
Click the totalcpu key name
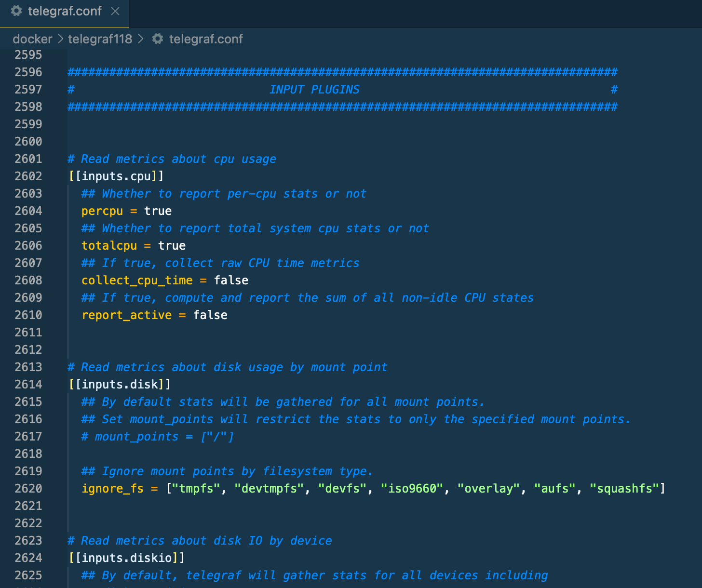click(109, 246)
